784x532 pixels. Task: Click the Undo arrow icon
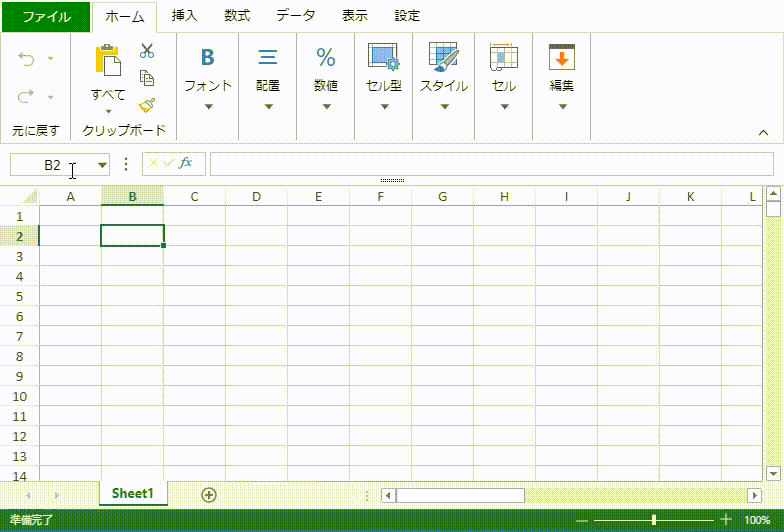pyautogui.click(x=27, y=60)
